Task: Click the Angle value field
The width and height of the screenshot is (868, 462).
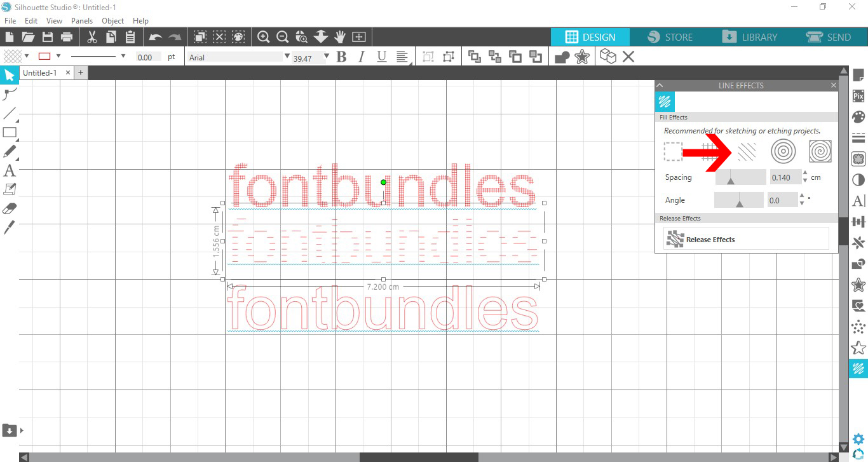Action: [x=782, y=200]
